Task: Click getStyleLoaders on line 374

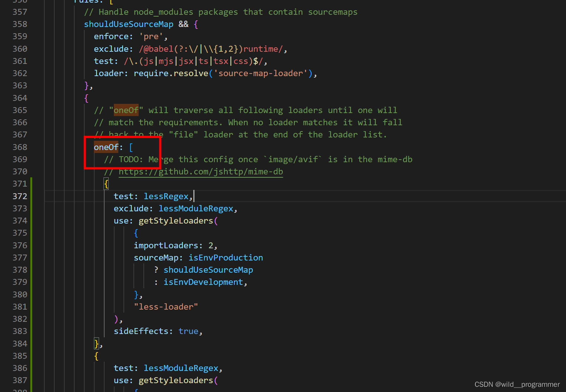Action: pos(176,221)
